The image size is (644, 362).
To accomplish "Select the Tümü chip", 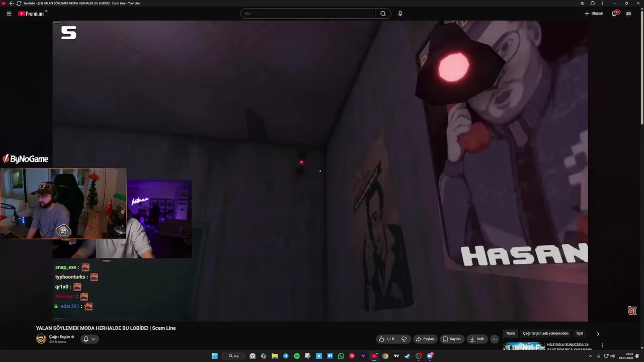I will pyautogui.click(x=511, y=333).
